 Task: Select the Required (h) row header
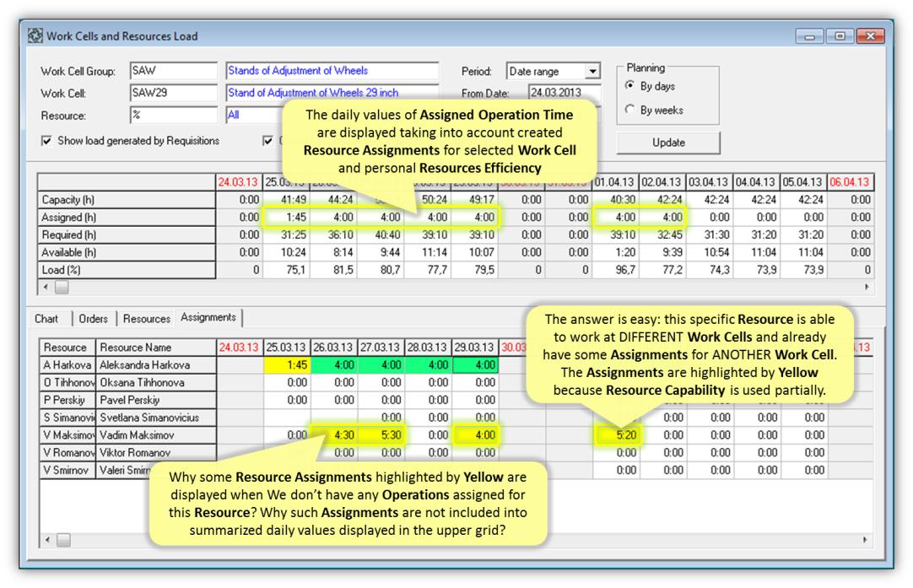pos(127,235)
